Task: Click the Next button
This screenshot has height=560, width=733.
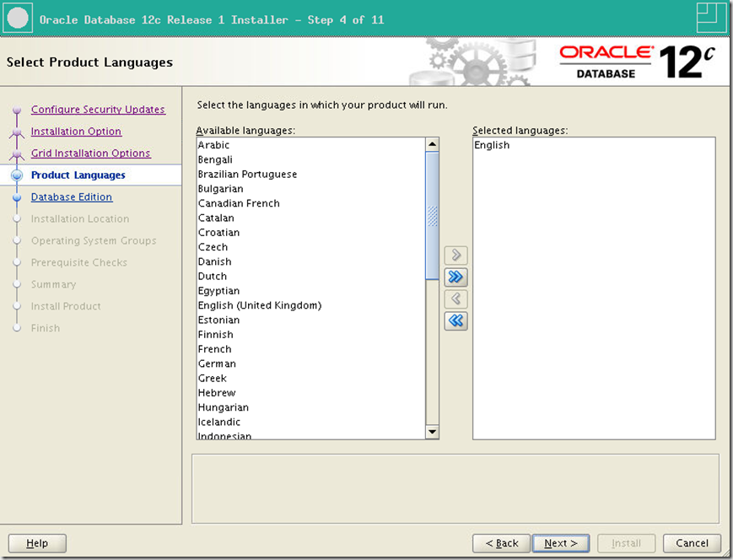Action: coord(561,543)
